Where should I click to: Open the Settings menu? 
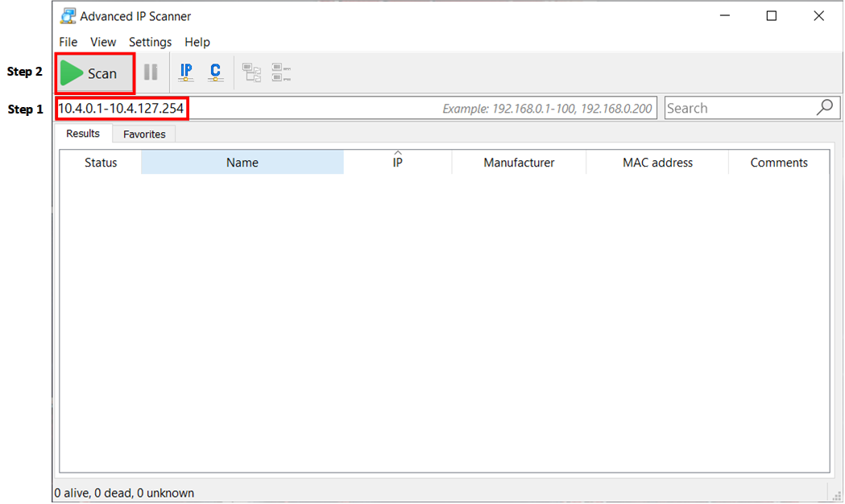pyautogui.click(x=150, y=42)
